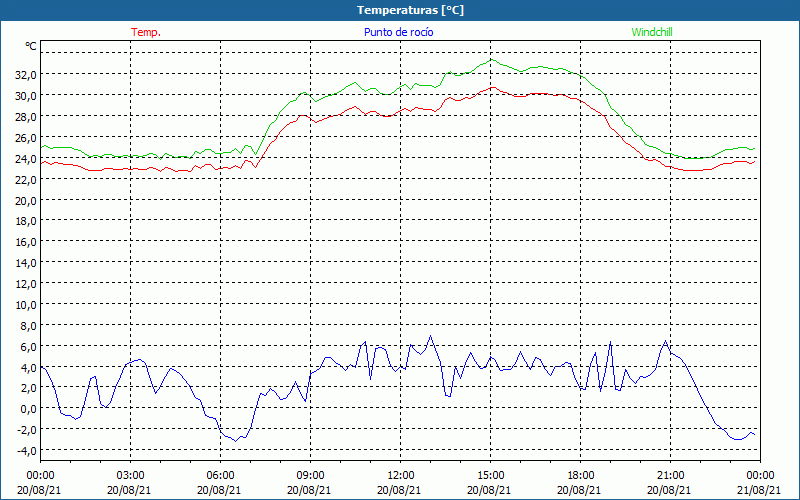Click the '12:00' time axis label

[399, 476]
